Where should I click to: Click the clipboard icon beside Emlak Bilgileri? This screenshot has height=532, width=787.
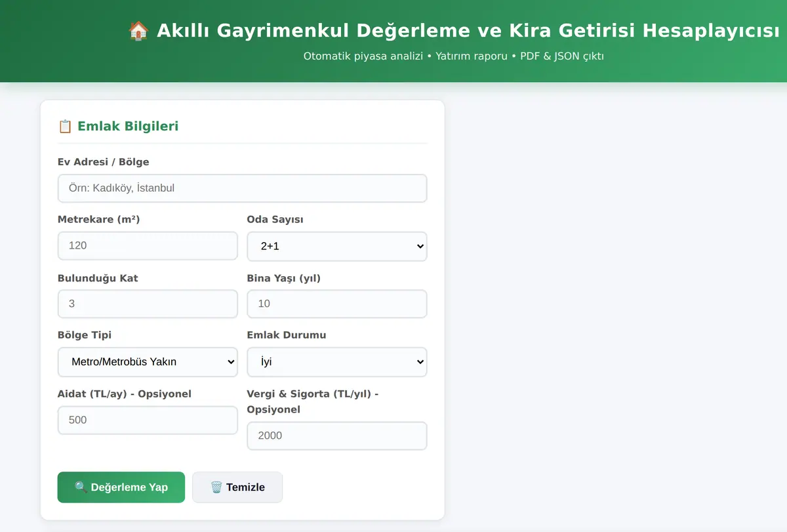pos(65,126)
